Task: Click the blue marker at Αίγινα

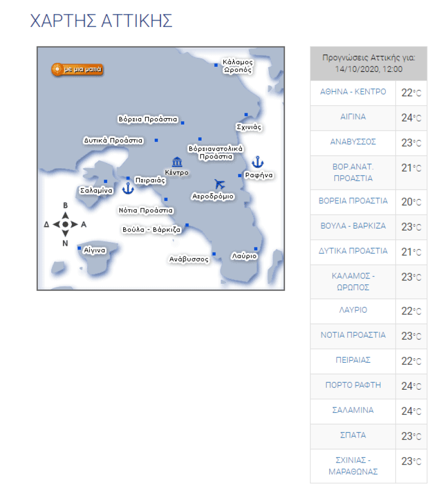Action: click(x=79, y=248)
